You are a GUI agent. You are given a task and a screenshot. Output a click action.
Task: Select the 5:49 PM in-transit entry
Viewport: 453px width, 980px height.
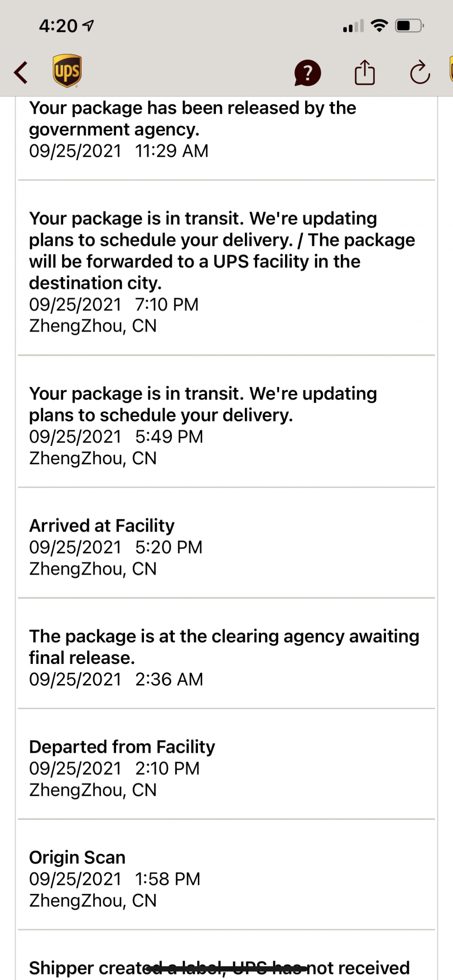click(x=226, y=425)
